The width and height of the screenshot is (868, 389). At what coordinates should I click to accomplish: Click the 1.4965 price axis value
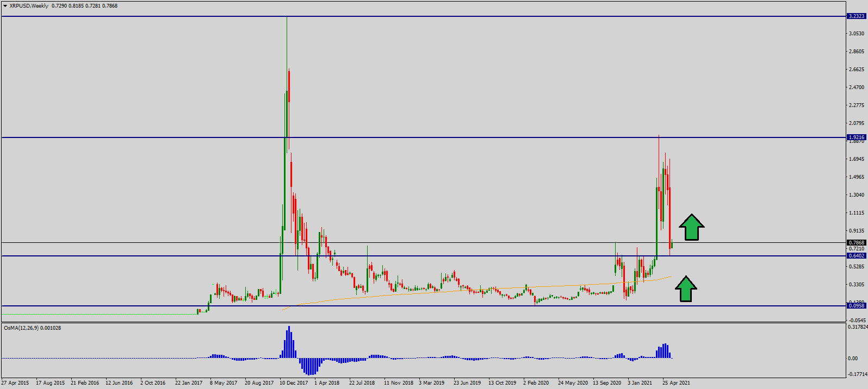tap(857, 177)
